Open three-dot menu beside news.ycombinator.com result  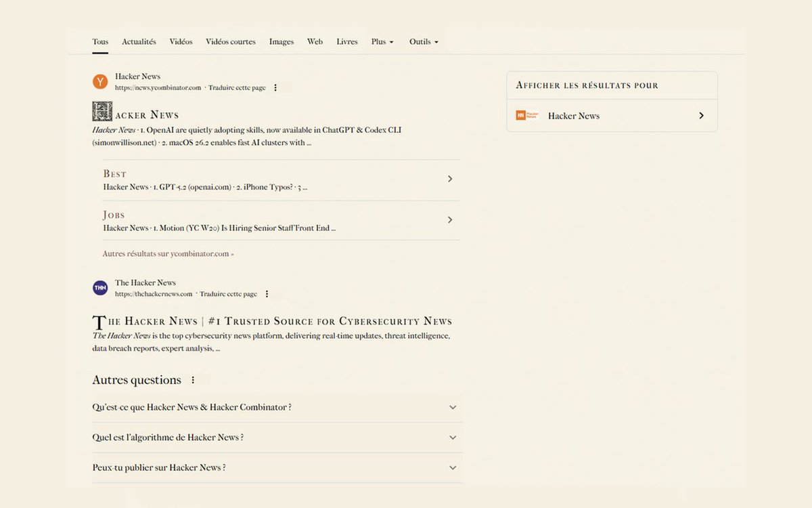[275, 88]
